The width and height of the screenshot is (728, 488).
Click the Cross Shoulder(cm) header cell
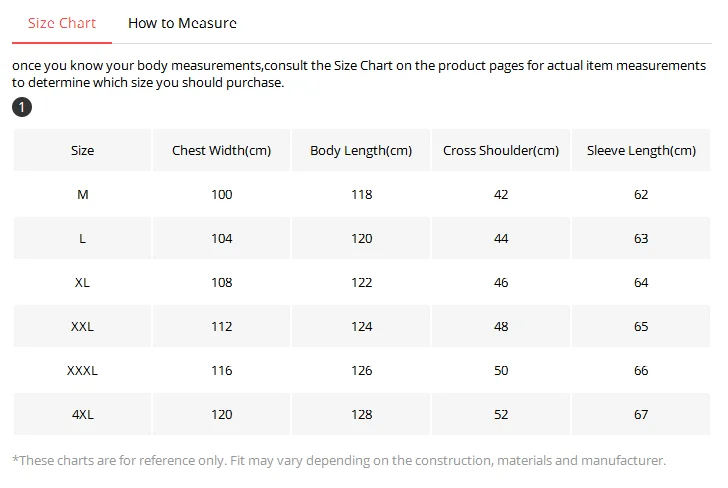pos(501,150)
